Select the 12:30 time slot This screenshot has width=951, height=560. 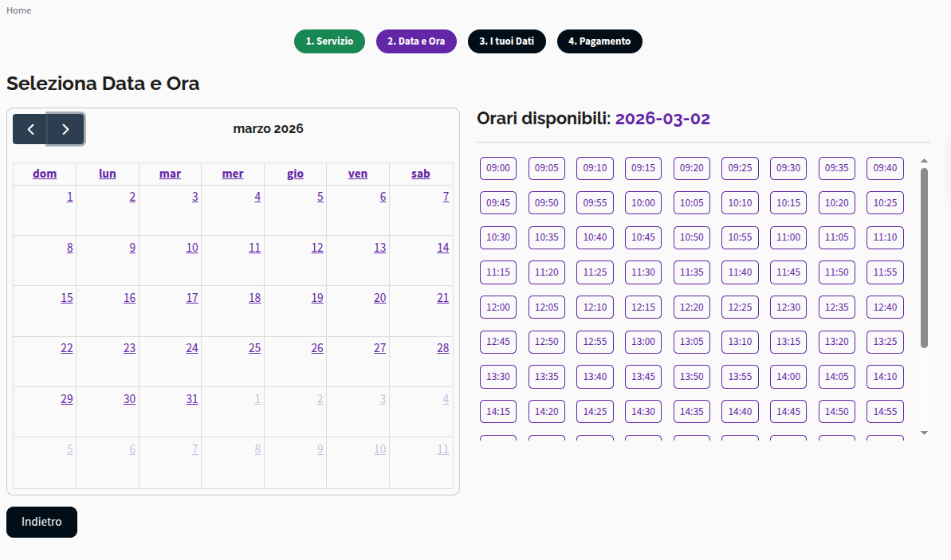click(788, 307)
